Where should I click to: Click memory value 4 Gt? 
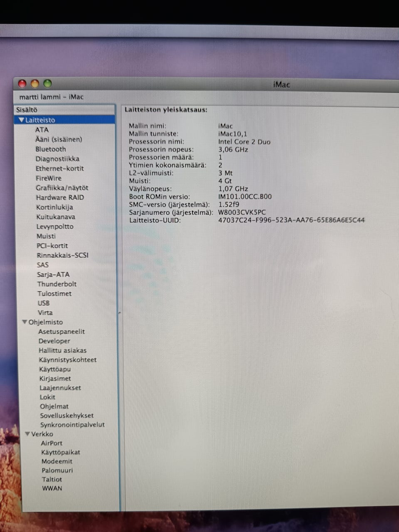pyautogui.click(x=225, y=181)
